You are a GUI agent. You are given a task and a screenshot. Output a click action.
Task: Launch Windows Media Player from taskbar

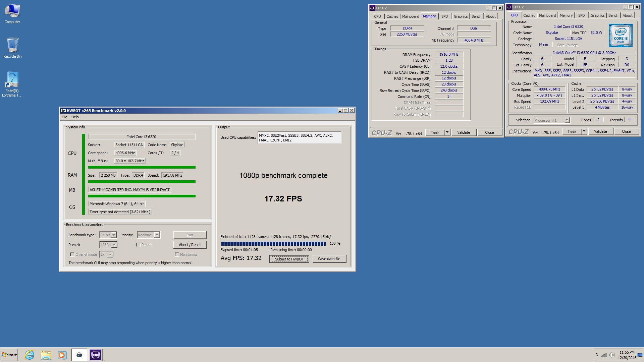62,355
